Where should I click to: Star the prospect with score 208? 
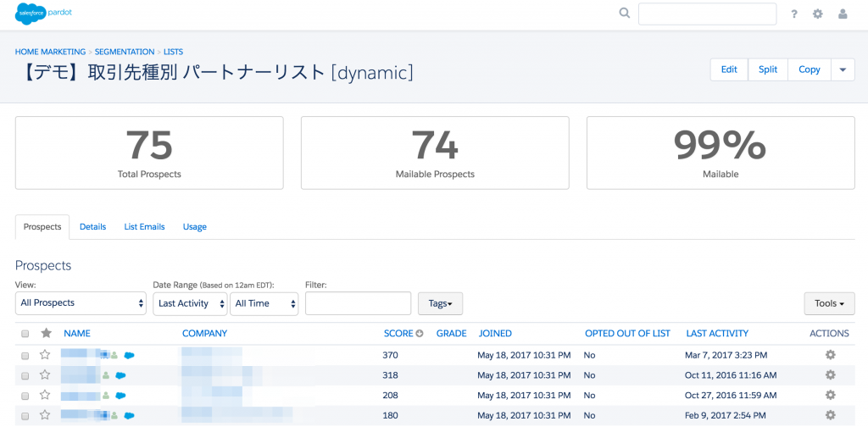pos(45,395)
